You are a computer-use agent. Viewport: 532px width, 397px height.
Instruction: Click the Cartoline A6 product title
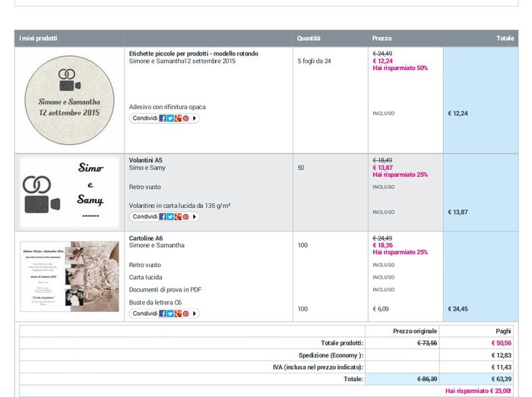coord(146,238)
